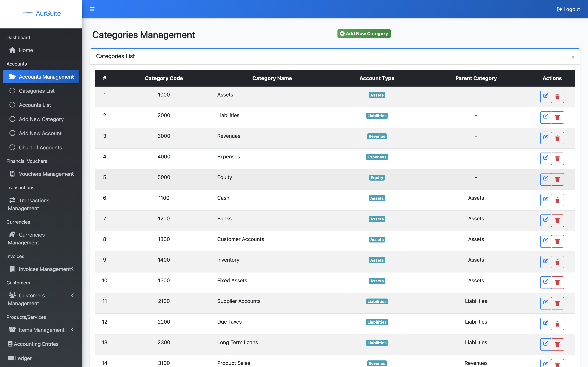Select Add New Account sidebar option
The image size is (588, 367).
(x=40, y=133)
